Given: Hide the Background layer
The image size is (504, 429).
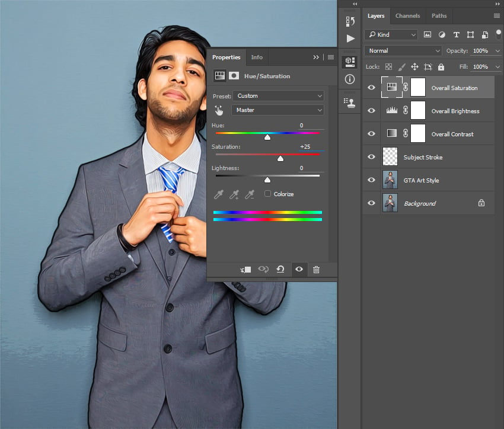Looking at the screenshot, I should (x=371, y=203).
